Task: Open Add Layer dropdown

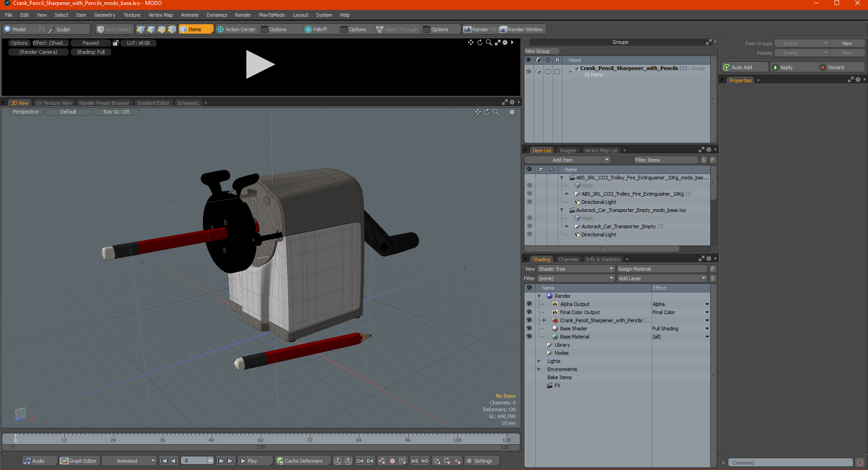Action: 662,278
